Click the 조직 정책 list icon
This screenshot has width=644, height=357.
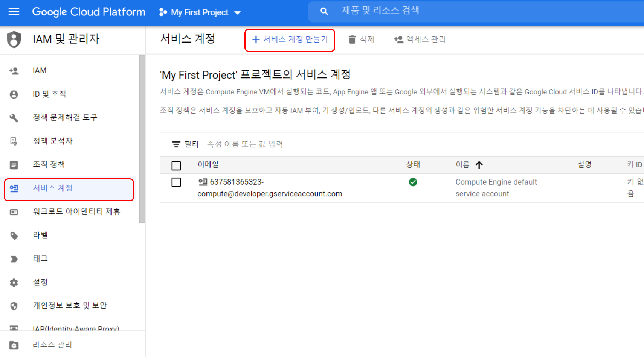(x=14, y=165)
